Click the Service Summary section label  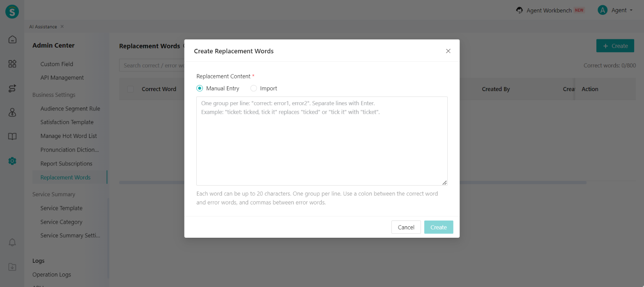pyautogui.click(x=54, y=194)
